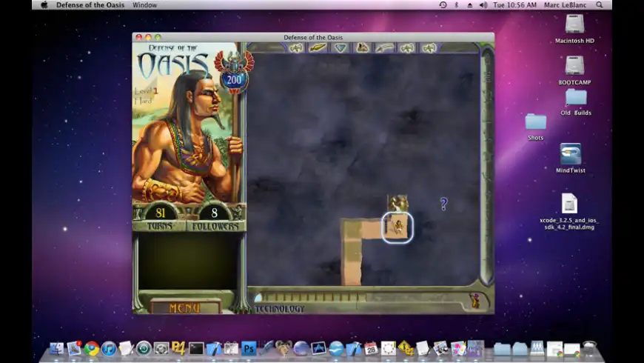Viewport: 644px width, 363px height.
Task: Click the dark message panel above MENU
Action: click(x=188, y=261)
